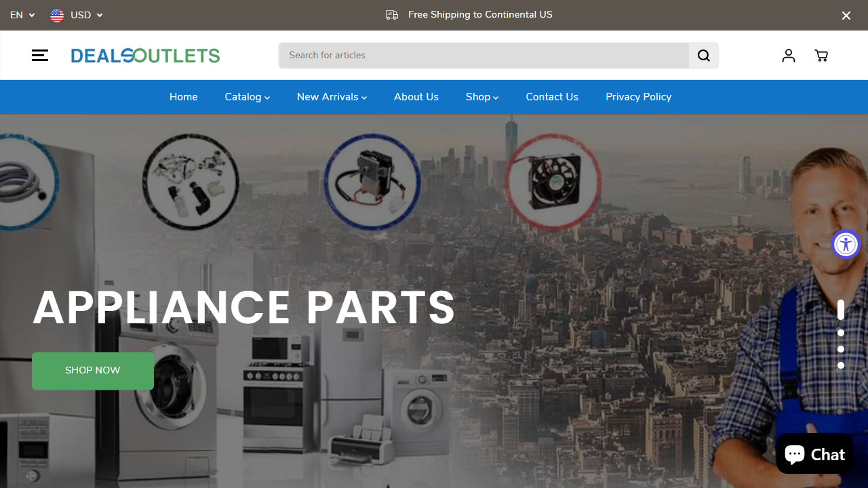Expand the EN language dropdown
The height and width of the screenshot is (488, 868).
point(22,15)
